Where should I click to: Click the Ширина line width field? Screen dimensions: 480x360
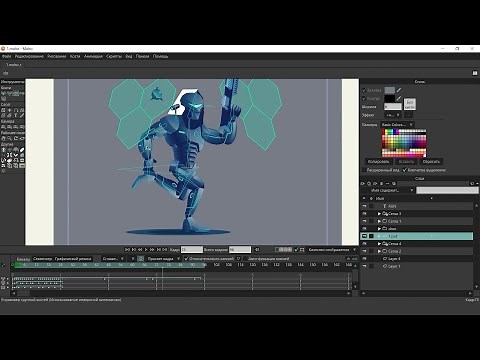coord(393,107)
